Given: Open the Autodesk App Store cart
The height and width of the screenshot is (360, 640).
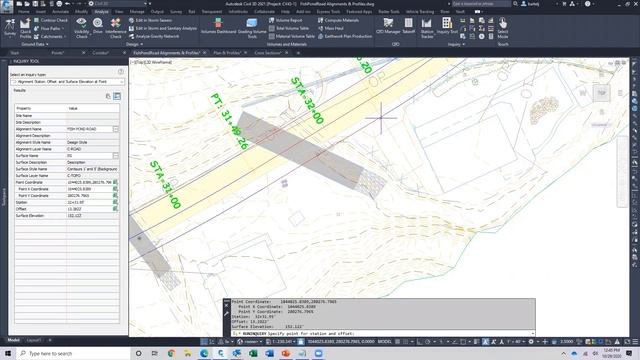Looking at the screenshot, I should (564, 4).
